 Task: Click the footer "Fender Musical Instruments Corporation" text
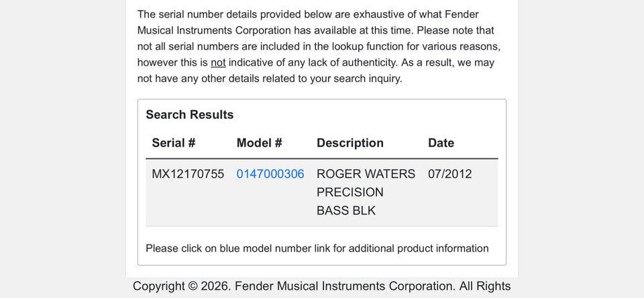tap(344, 286)
